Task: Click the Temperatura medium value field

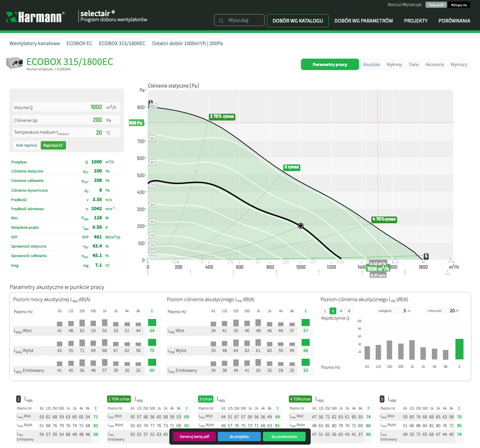Action: coord(67,133)
